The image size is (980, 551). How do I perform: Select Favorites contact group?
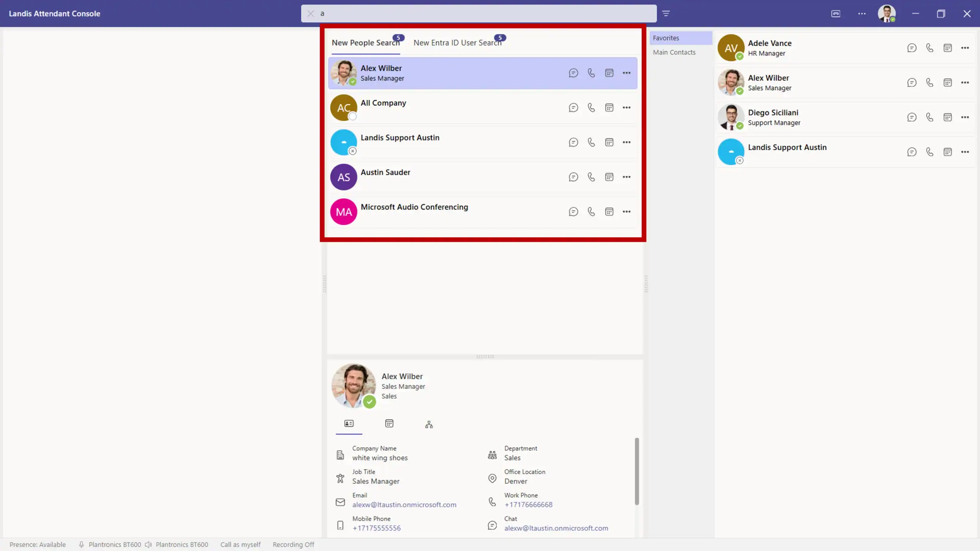[666, 38]
